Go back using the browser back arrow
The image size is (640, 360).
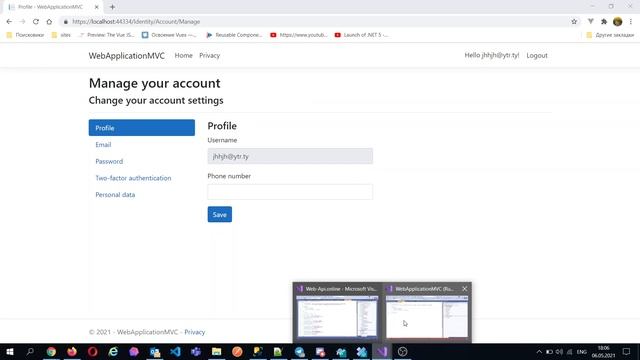click(x=9, y=22)
